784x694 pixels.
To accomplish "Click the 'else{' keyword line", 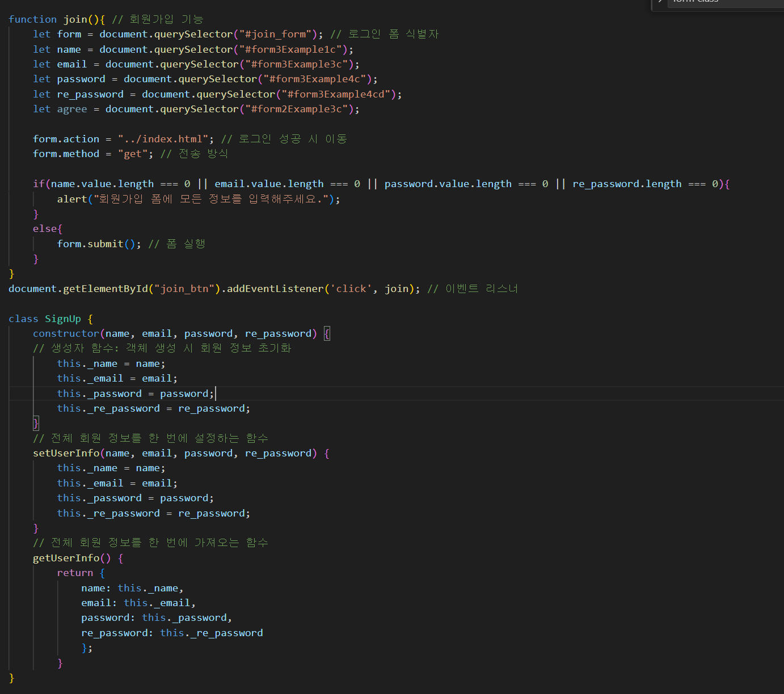I will pos(48,228).
